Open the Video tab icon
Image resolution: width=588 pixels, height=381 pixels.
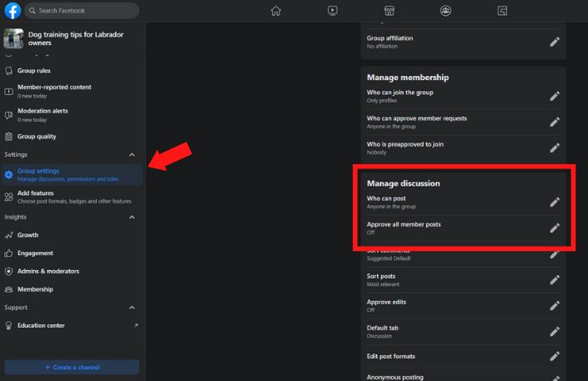(332, 11)
